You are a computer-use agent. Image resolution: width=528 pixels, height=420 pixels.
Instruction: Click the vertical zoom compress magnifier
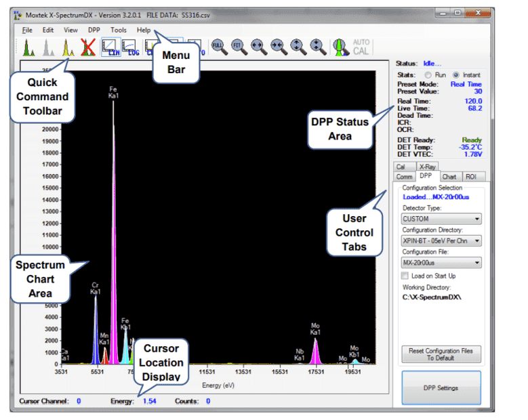pos(318,47)
